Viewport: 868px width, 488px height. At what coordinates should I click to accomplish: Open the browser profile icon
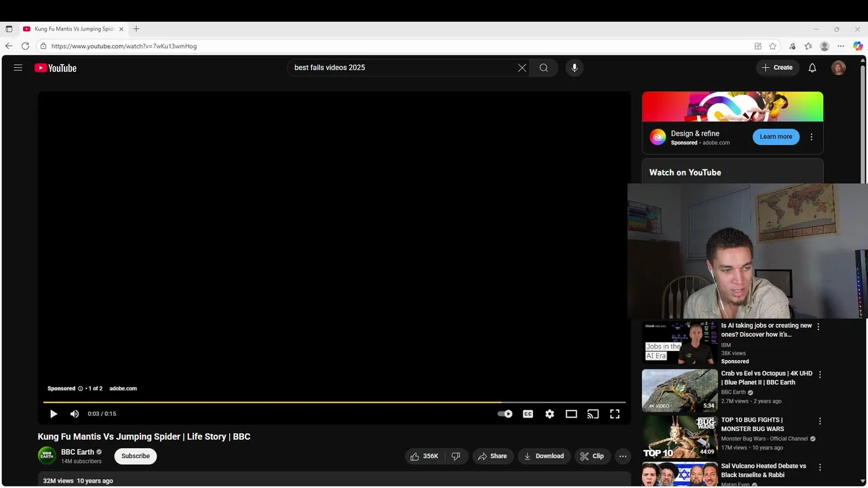tap(825, 46)
